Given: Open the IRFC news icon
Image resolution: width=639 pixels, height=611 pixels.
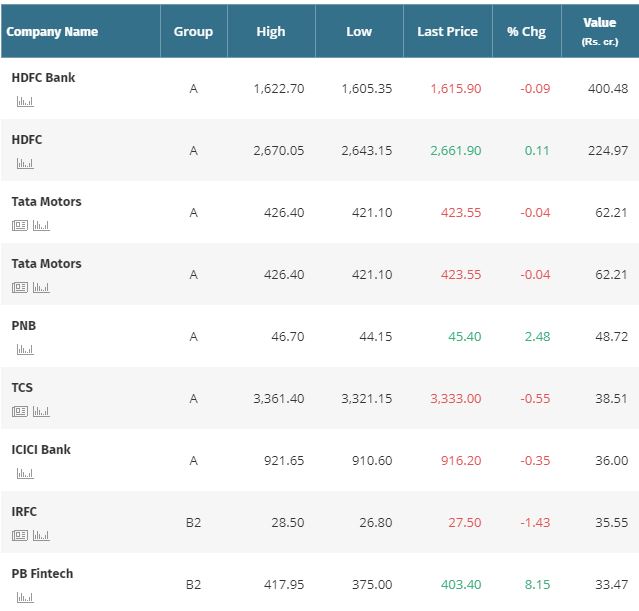Looking at the screenshot, I should point(20,536).
